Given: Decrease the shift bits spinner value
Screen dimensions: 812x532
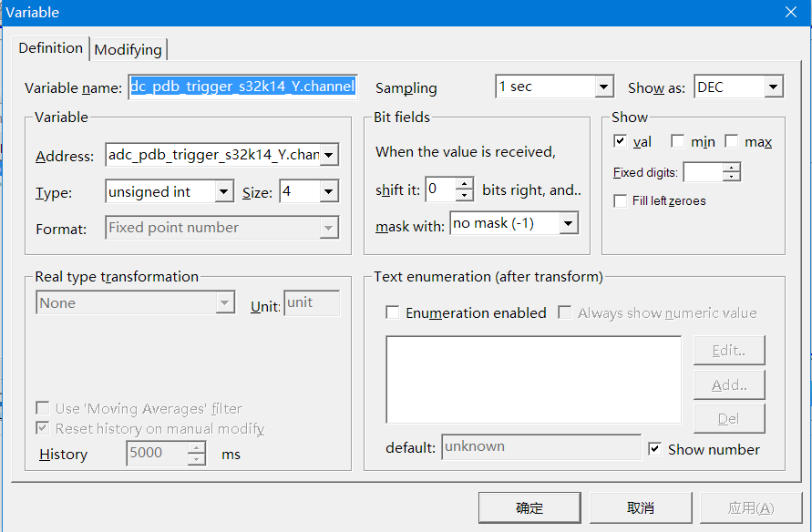Looking at the screenshot, I should tap(465, 195).
